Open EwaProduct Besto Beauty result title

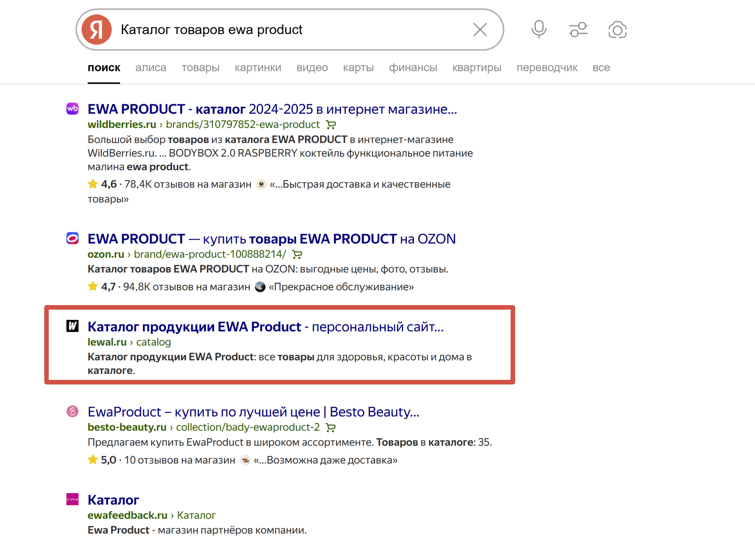click(x=254, y=412)
